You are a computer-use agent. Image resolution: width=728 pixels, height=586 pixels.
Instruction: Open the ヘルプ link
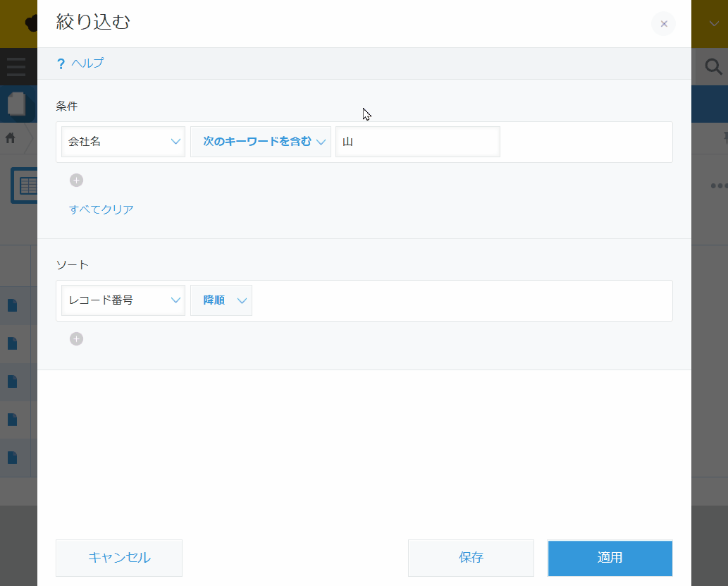[x=87, y=63]
